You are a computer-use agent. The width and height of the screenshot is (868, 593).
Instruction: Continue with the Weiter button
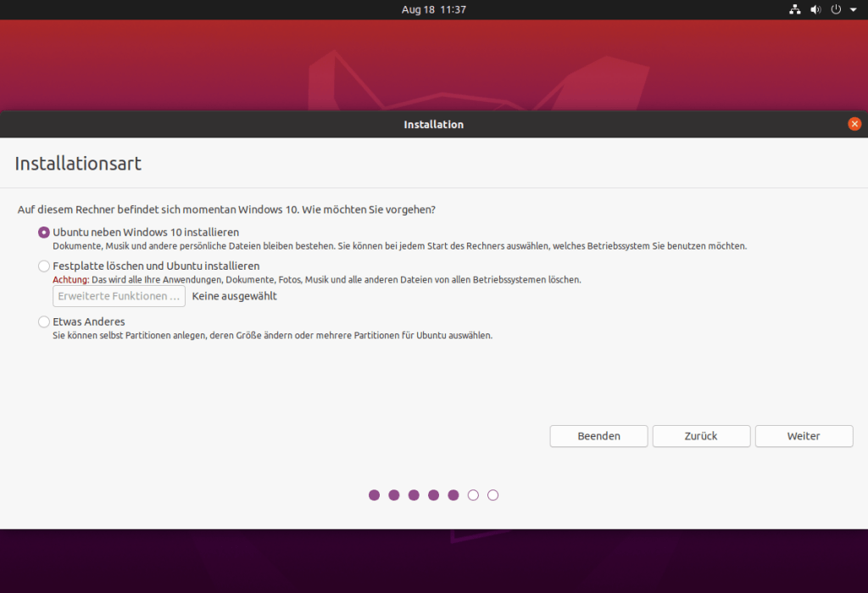click(804, 436)
